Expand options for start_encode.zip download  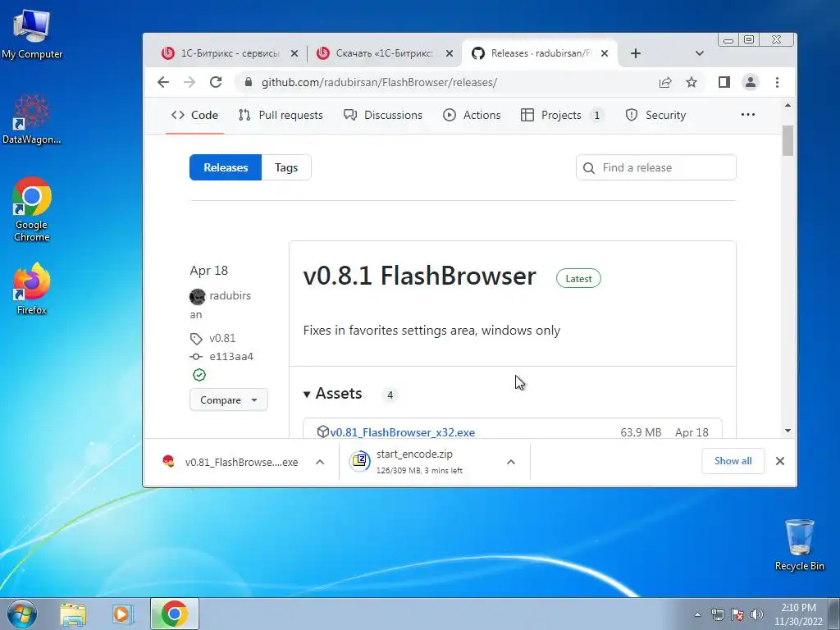coord(511,462)
